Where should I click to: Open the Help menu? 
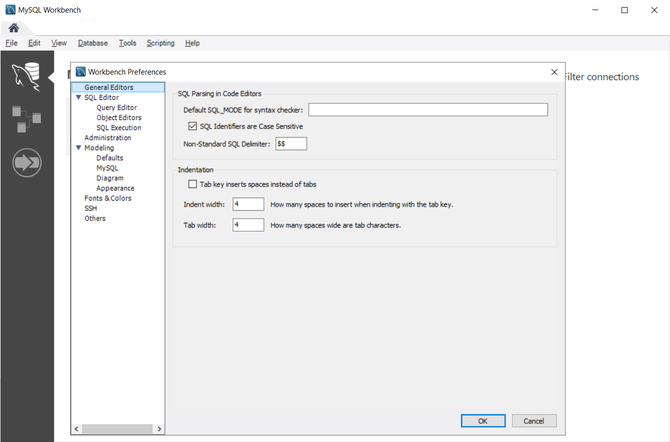(x=192, y=43)
